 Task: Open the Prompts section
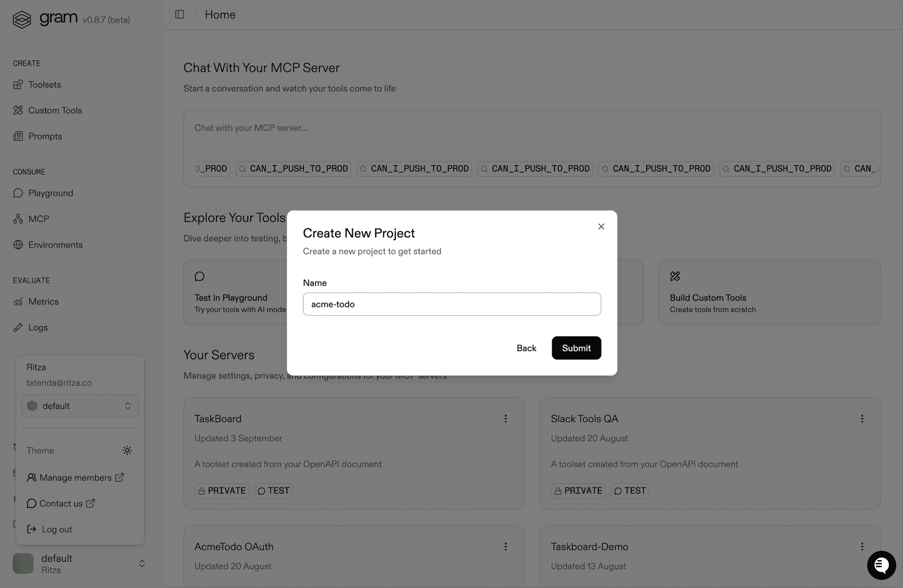tap(45, 136)
